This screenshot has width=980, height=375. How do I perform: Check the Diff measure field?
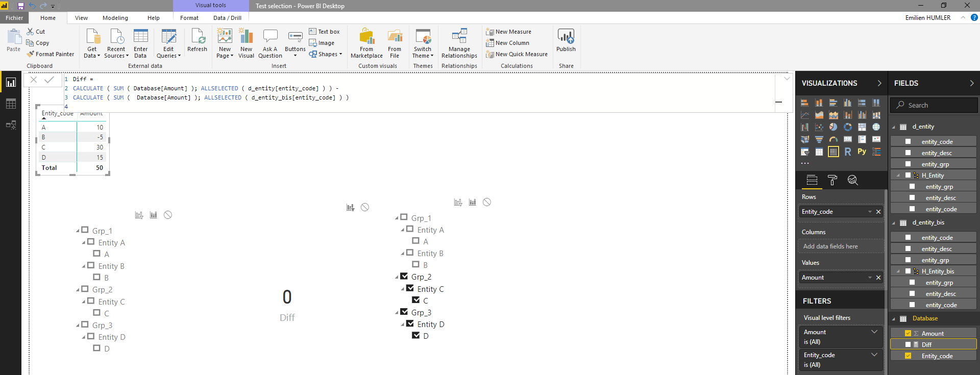coord(908,344)
